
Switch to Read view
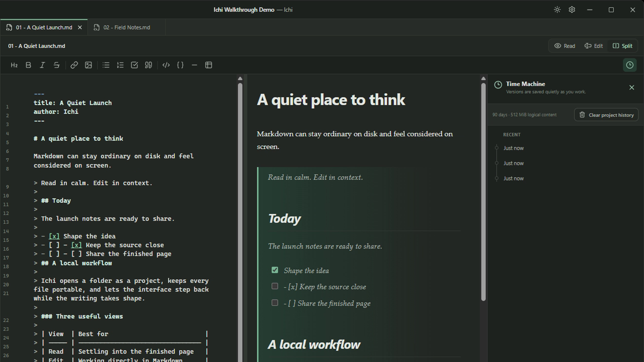[x=565, y=46]
